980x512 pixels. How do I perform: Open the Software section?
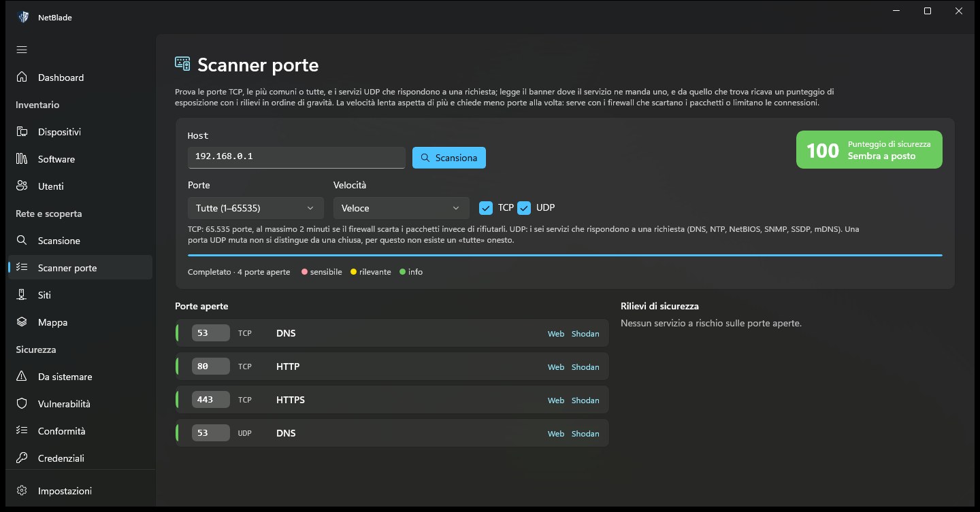(x=80, y=159)
